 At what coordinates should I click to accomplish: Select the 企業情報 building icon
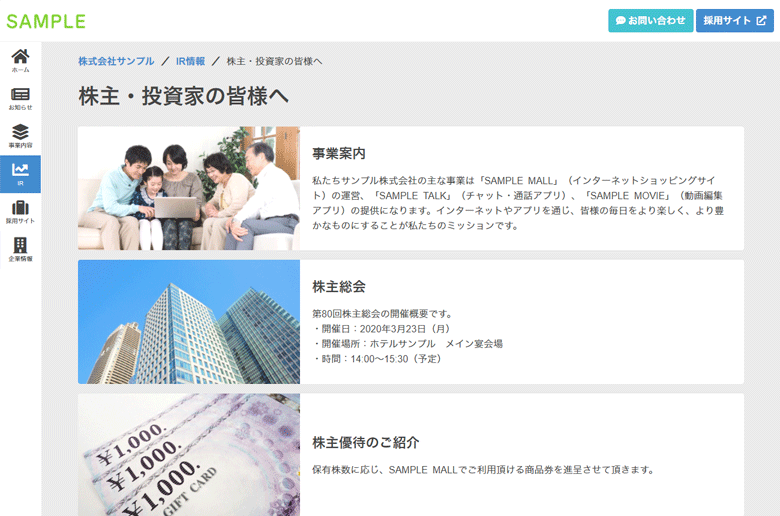pos(20,246)
